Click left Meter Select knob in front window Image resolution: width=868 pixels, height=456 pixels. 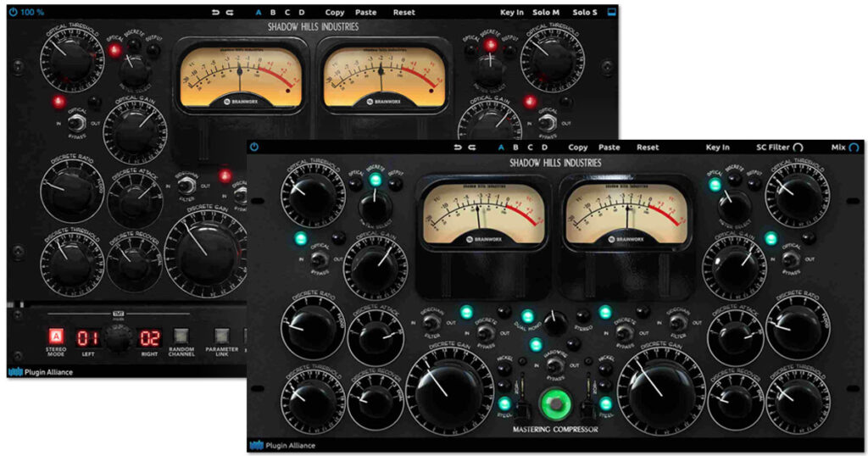[x=375, y=208]
